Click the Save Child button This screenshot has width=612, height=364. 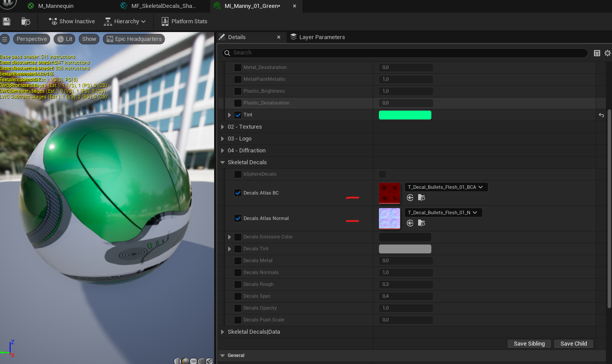coord(574,344)
